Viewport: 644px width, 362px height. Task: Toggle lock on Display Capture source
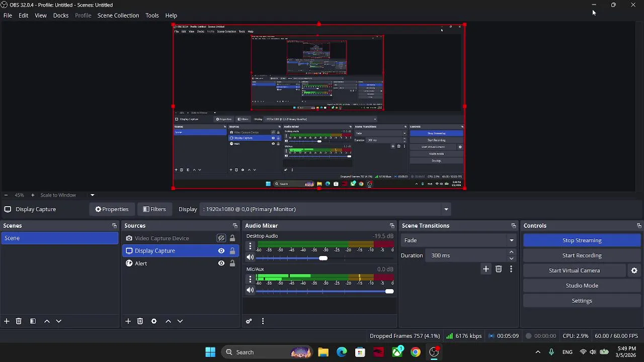click(232, 251)
